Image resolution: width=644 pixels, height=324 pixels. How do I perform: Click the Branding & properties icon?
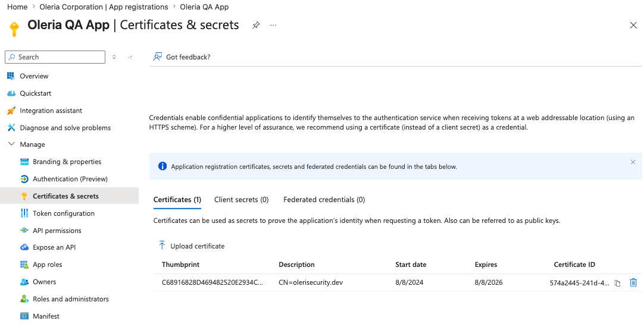pos(24,162)
